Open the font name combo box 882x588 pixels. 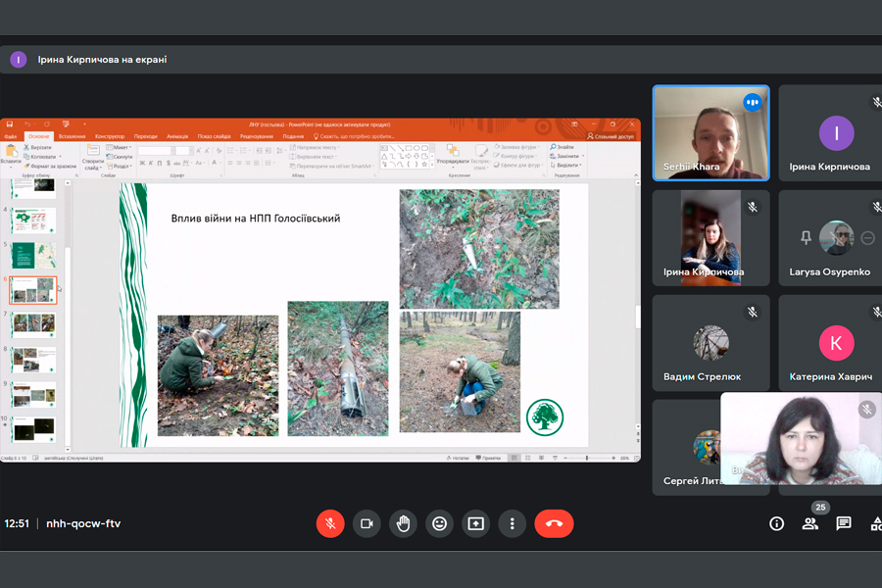156,151
